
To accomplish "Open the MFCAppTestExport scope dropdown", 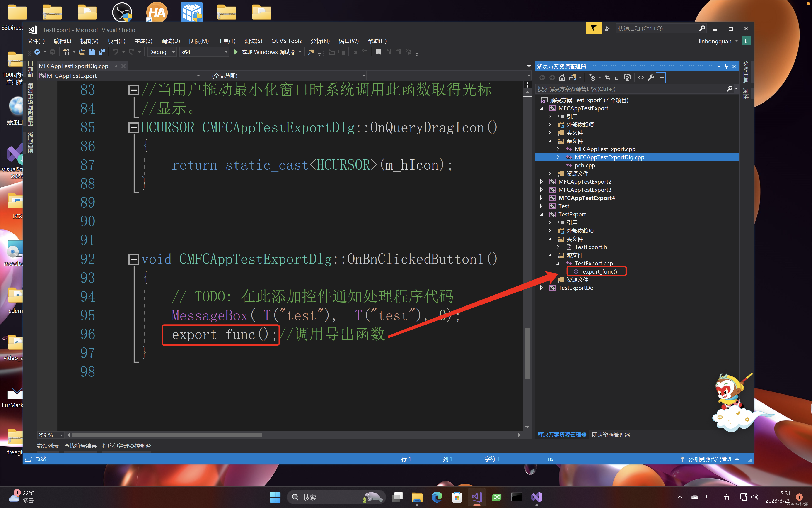I will click(119, 76).
